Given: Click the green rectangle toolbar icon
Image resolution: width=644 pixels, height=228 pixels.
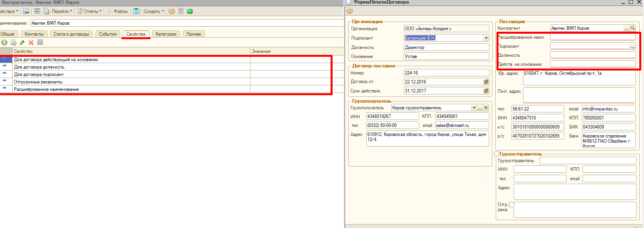Looking at the screenshot, I should coord(190,11).
